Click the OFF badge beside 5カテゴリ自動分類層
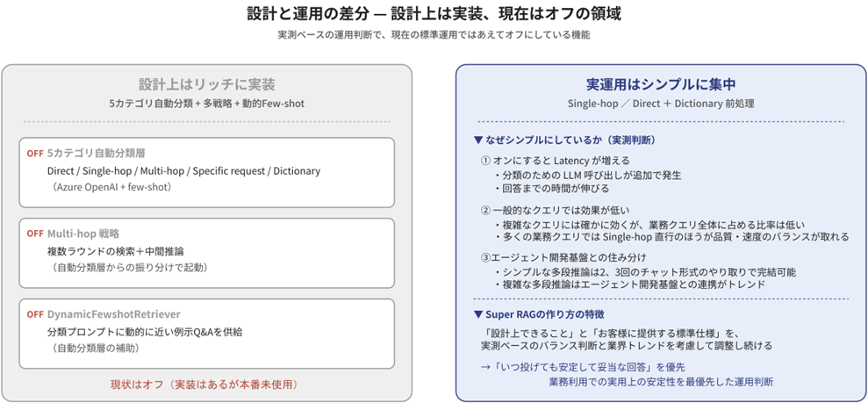Image resolution: width=868 pixels, height=403 pixels. point(35,154)
